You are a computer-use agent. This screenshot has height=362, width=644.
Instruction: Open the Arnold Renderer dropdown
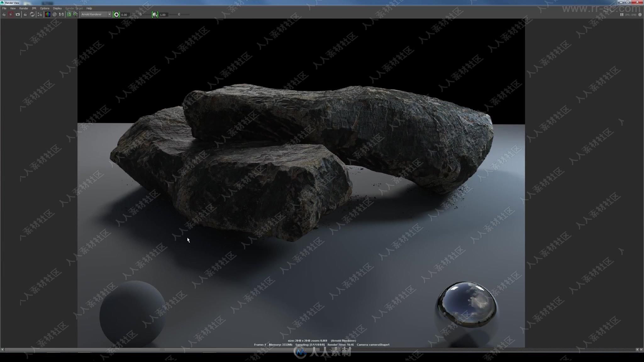point(96,14)
